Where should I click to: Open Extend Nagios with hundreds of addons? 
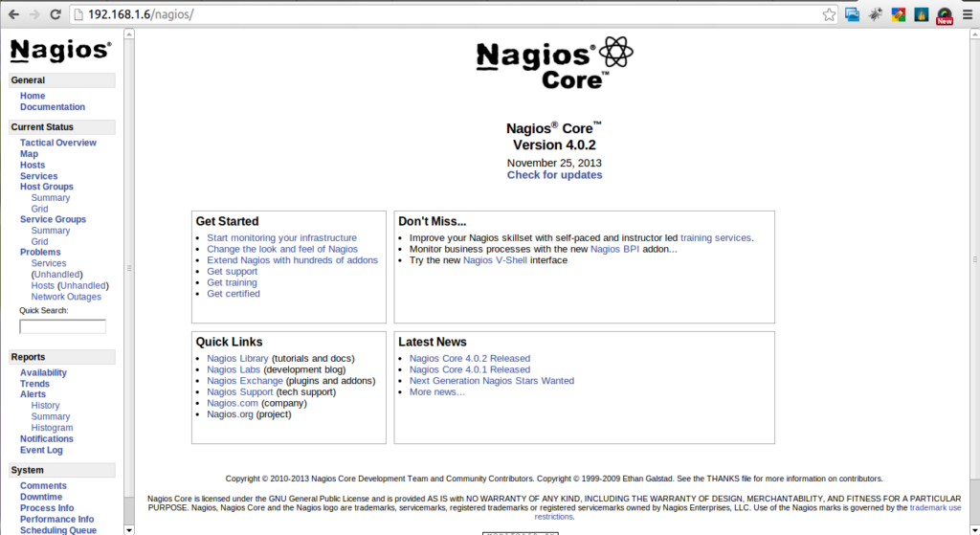pyautogui.click(x=293, y=260)
